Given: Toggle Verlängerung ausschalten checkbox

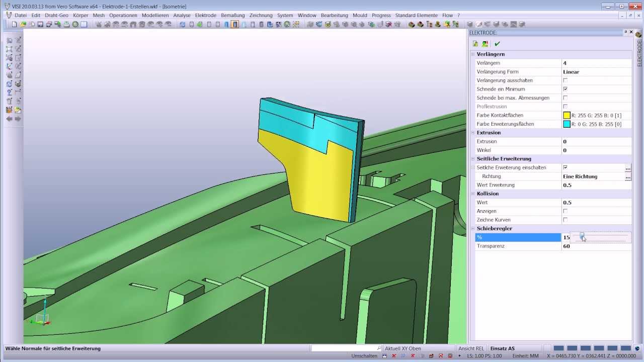Looking at the screenshot, I should [565, 80].
